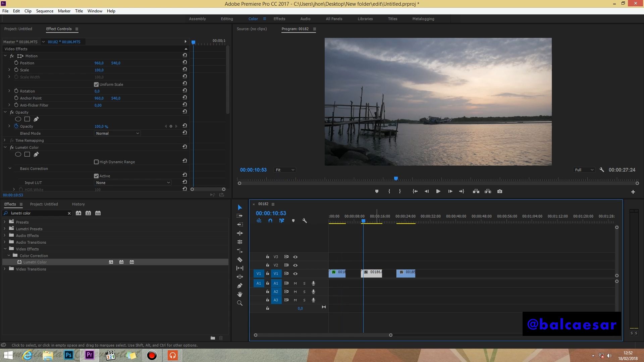Select the Razor tool

(x=240, y=259)
